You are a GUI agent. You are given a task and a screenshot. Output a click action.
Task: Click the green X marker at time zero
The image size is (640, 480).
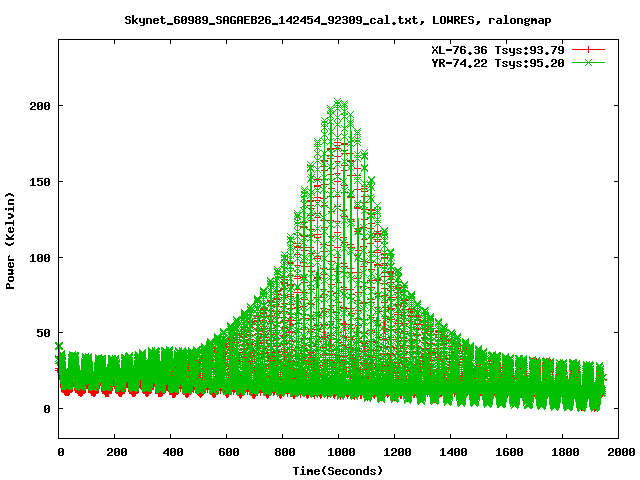pyautogui.click(x=59, y=347)
